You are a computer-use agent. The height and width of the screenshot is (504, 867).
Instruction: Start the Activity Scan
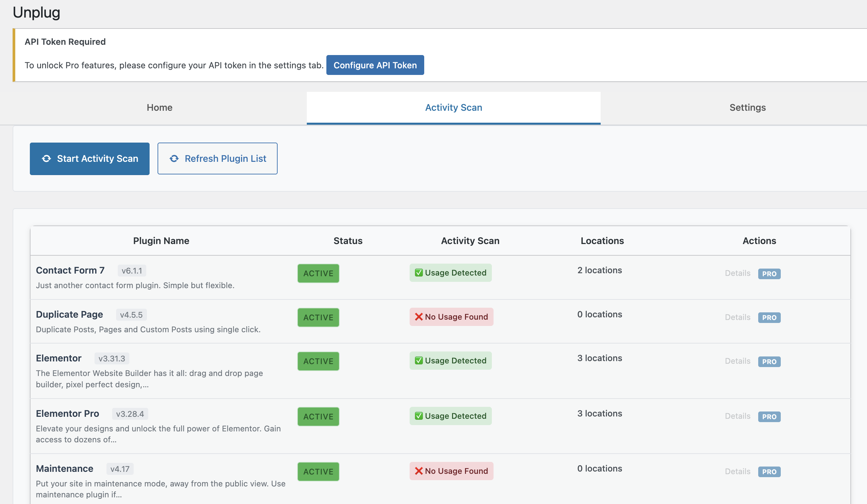90,158
